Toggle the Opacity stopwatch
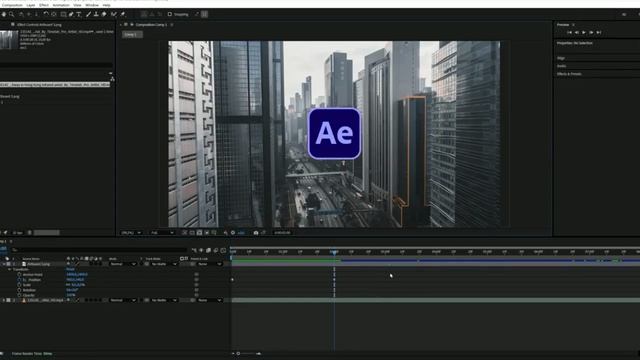Image resolution: width=640 pixels, height=360 pixels. click(19, 295)
